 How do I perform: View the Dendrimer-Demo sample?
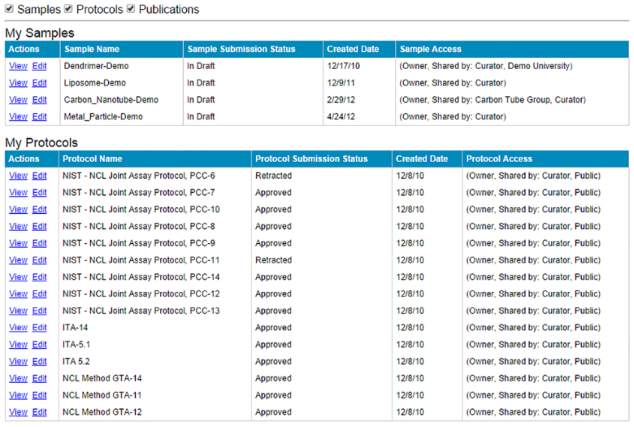point(17,66)
